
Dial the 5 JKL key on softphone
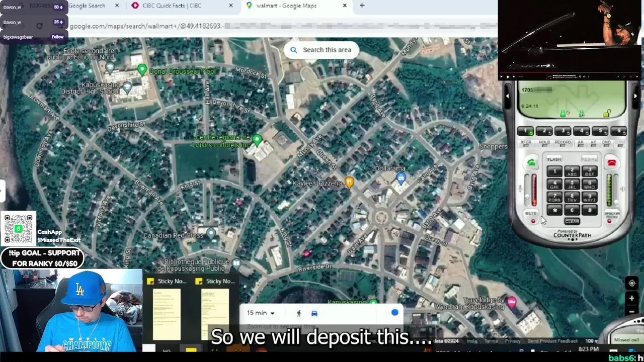[x=572, y=185]
